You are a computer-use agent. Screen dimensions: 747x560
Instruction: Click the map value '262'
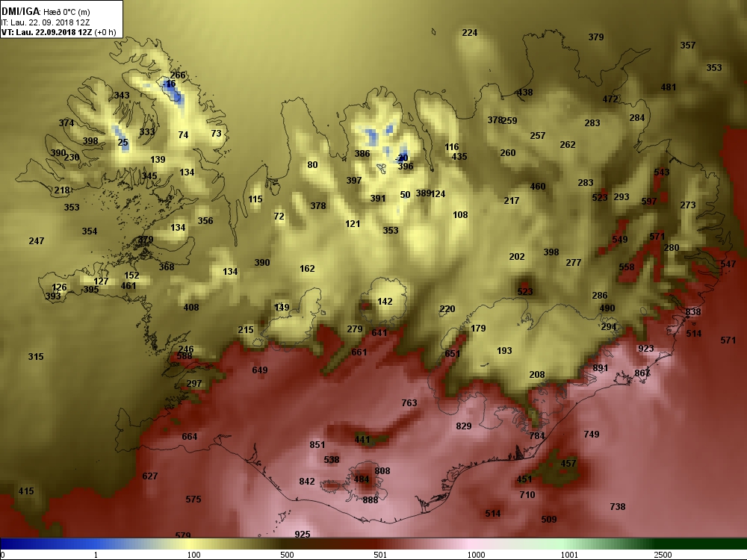(568, 144)
